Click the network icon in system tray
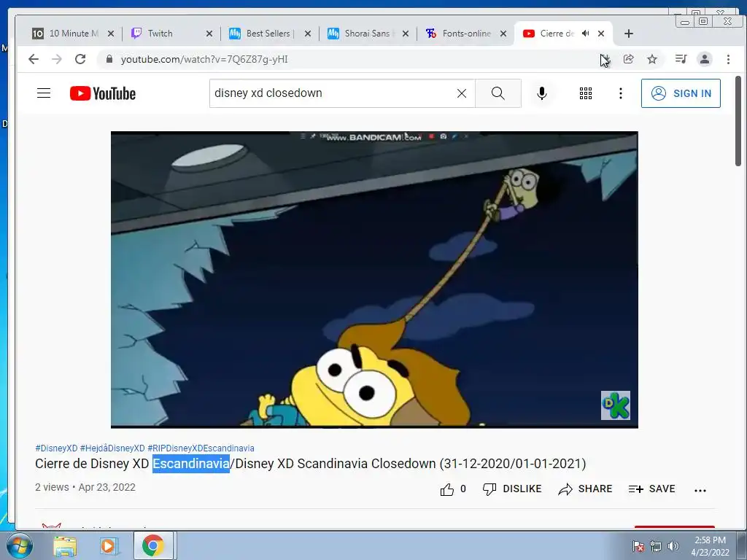 tap(656, 546)
